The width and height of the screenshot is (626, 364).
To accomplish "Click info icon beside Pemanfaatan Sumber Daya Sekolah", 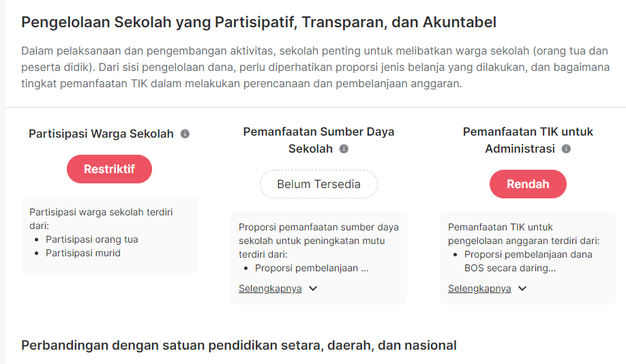I will click(x=344, y=149).
